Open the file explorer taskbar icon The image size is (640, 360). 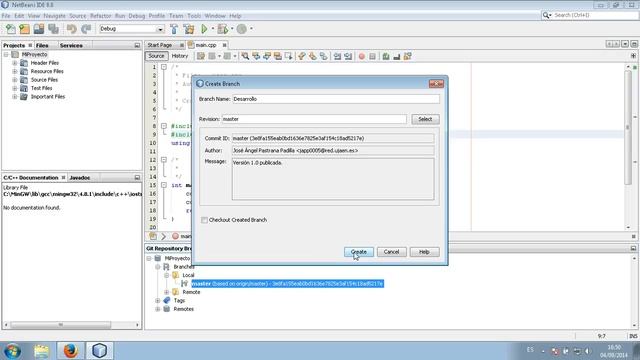pyautogui.click(x=41, y=351)
